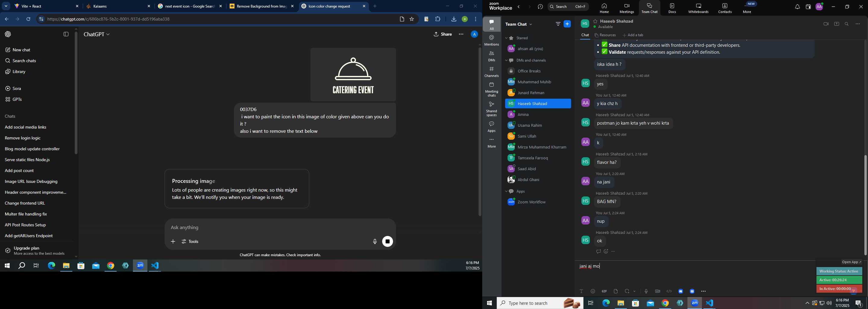Click the blue new chat plus button
The image size is (868, 309).
(568, 24)
